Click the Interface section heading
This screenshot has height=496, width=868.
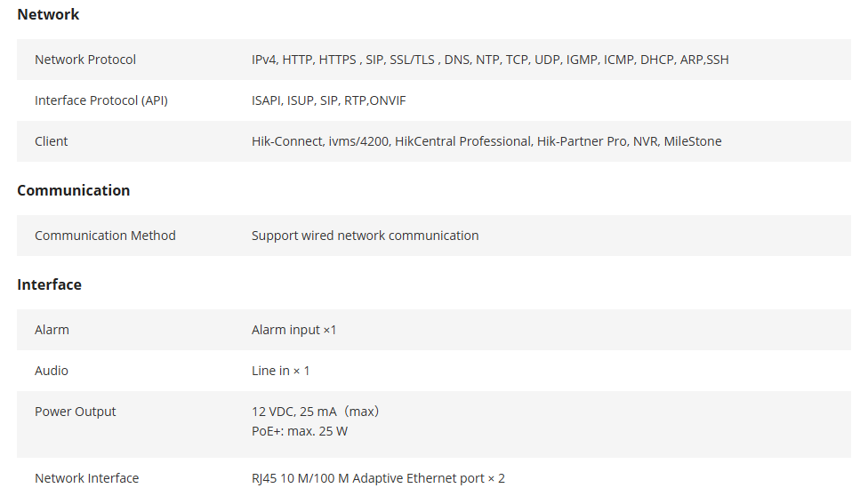click(x=49, y=284)
